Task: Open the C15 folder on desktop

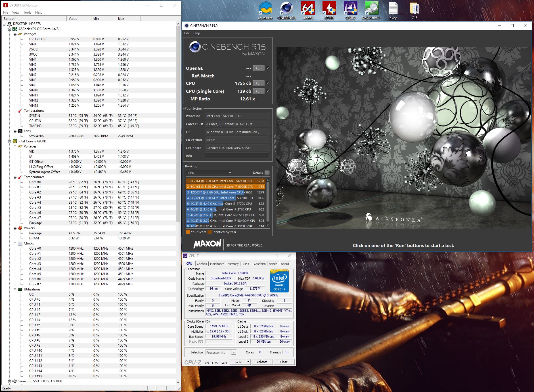Action: 414,10
